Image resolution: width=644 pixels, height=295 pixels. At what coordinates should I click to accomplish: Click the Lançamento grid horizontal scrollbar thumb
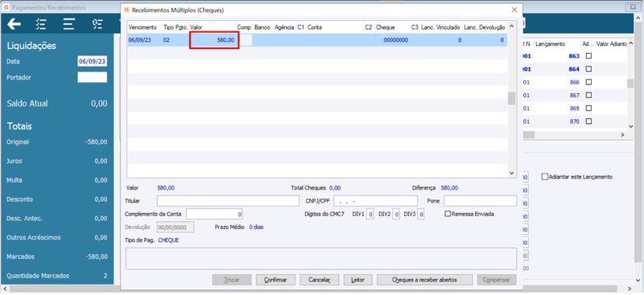pyautogui.click(x=528, y=134)
